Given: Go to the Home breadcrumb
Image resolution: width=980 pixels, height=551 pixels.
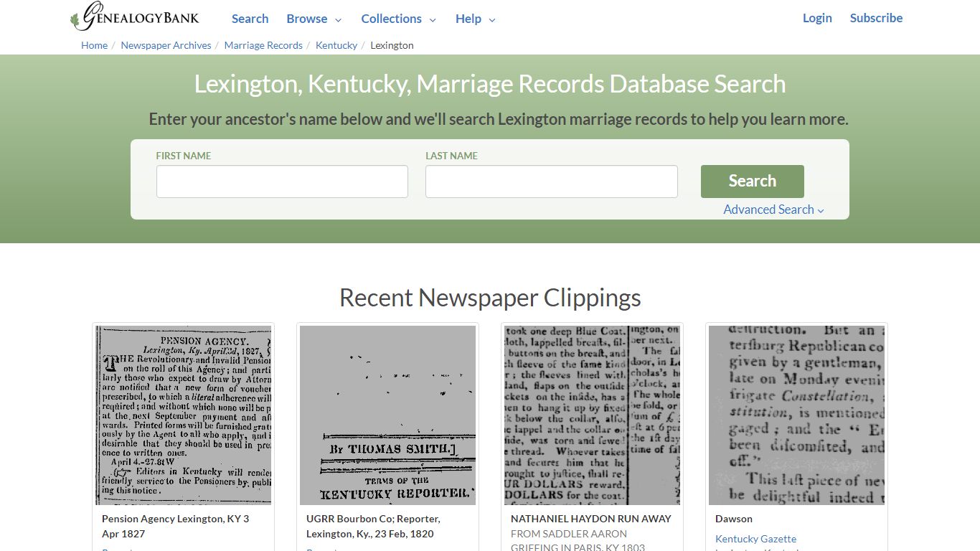Looking at the screenshot, I should (x=94, y=45).
